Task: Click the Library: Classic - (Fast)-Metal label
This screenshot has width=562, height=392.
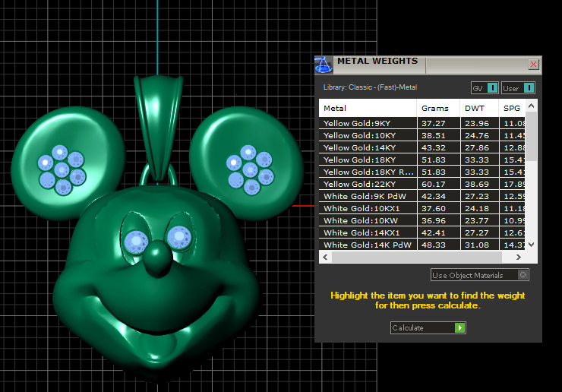Action: 370,87
